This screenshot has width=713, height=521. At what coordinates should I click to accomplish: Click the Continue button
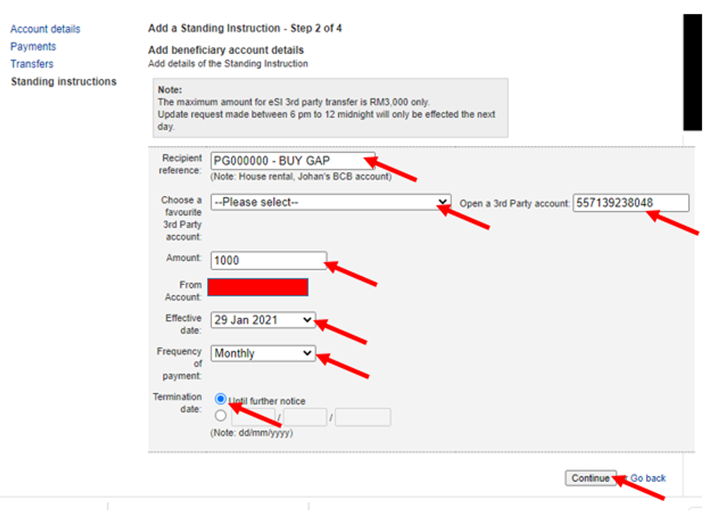(x=590, y=478)
